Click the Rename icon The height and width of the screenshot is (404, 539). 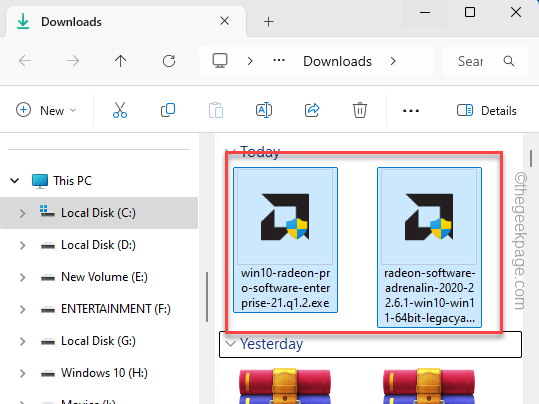264,110
